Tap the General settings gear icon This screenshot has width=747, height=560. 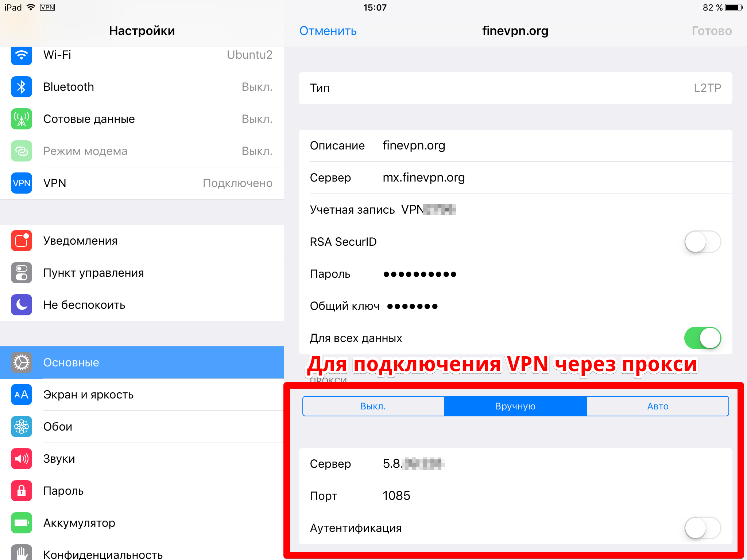20,362
